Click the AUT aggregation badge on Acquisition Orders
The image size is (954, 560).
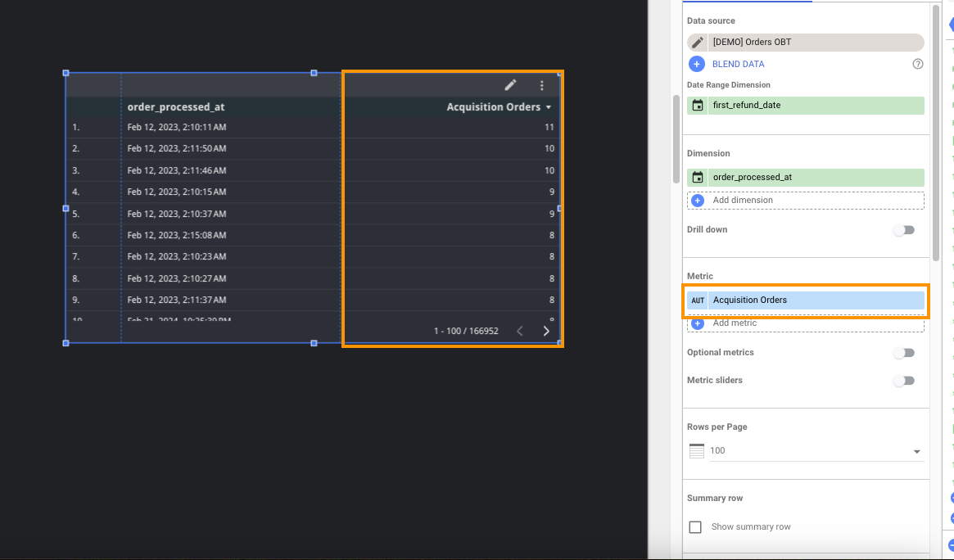tap(698, 300)
